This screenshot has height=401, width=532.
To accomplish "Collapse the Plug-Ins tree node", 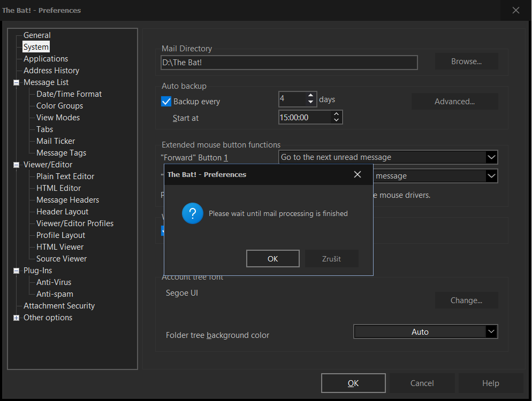I will click(16, 271).
